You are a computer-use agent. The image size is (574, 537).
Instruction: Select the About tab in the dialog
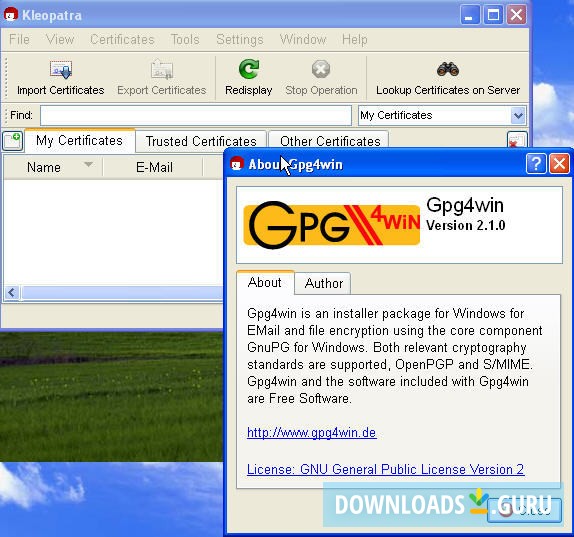tap(265, 282)
